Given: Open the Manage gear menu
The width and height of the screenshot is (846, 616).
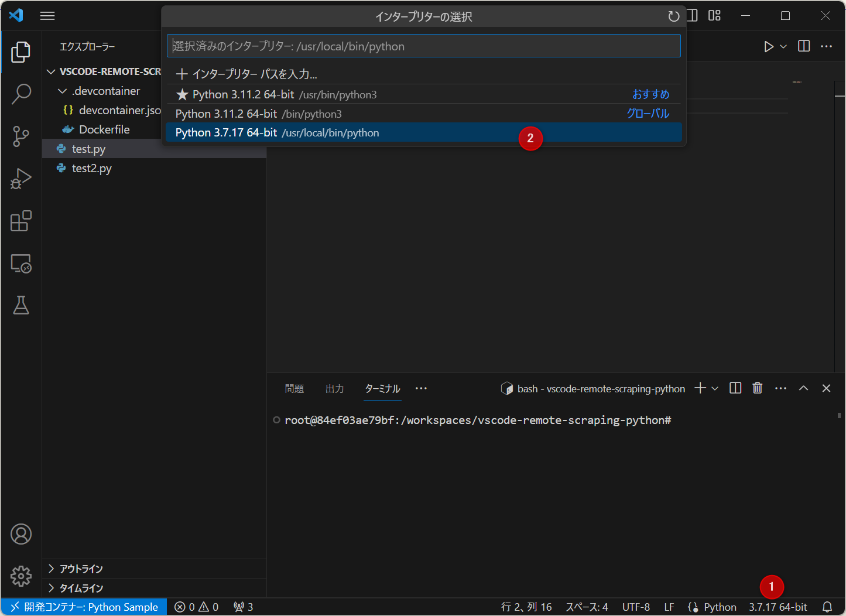Looking at the screenshot, I should click(x=21, y=576).
